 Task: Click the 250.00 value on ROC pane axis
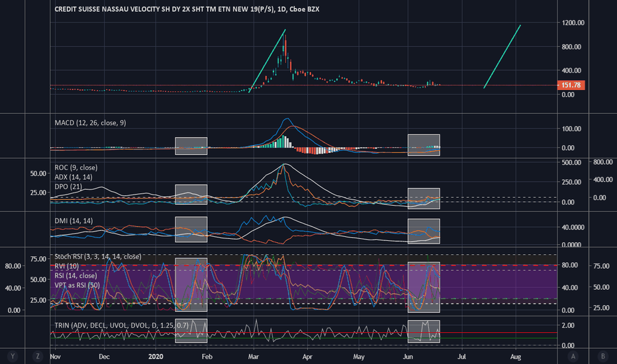[571, 182]
